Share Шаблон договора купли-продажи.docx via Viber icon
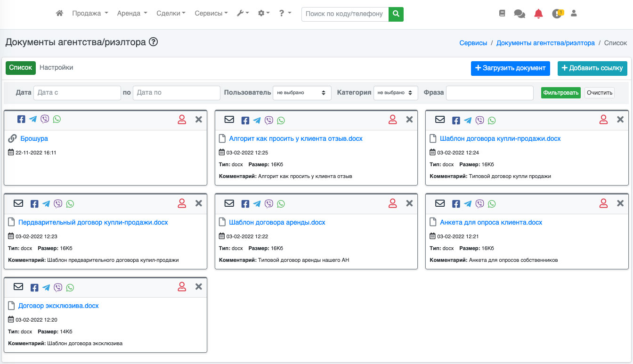 coord(479,120)
